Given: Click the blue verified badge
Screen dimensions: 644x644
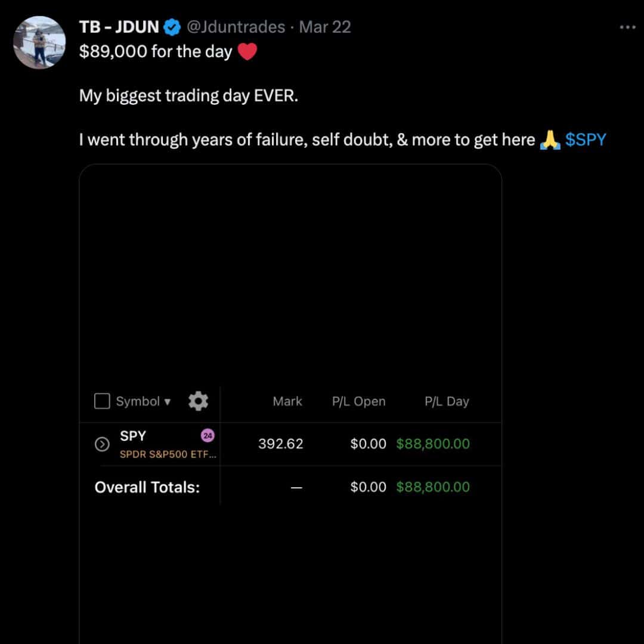Looking at the screenshot, I should [172, 27].
